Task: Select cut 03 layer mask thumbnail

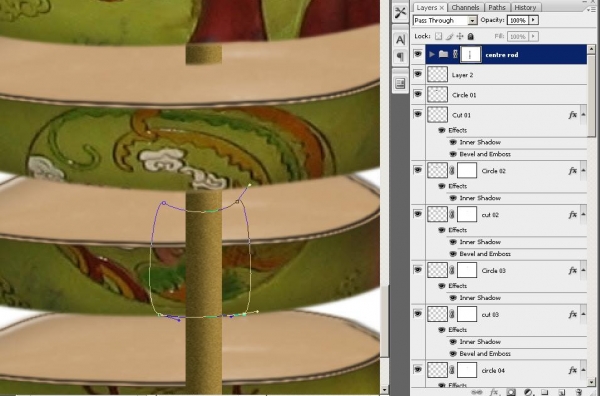Action: point(467,314)
